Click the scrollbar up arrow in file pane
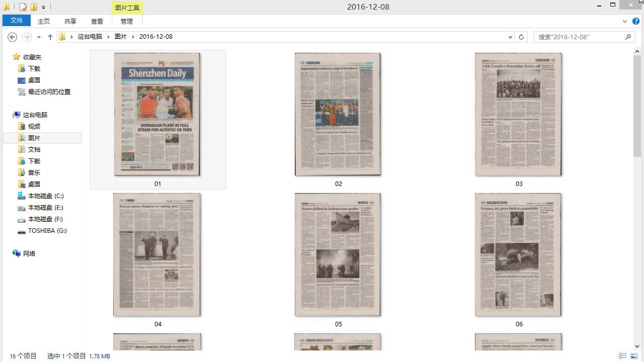The width and height of the screenshot is (644, 362). [x=637, y=51]
